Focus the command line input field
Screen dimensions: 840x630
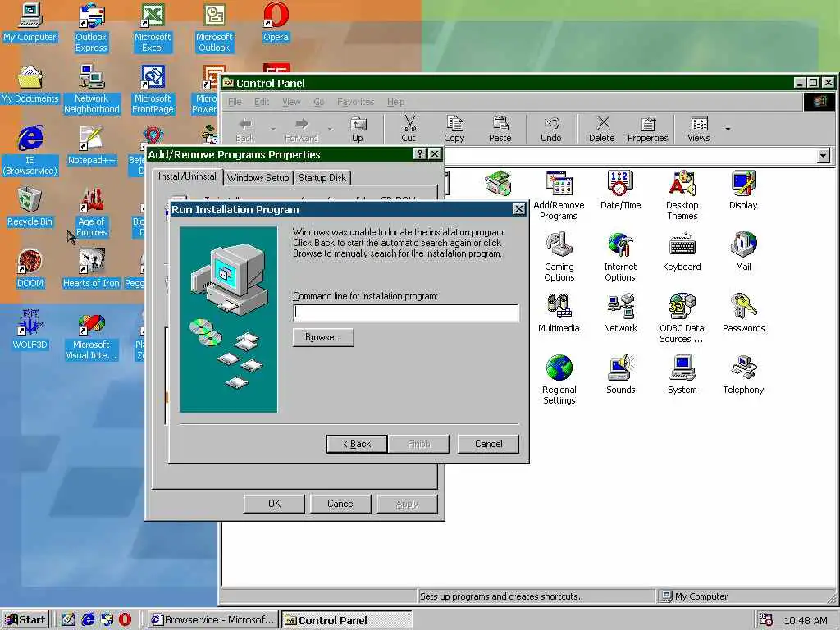click(406, 313)
